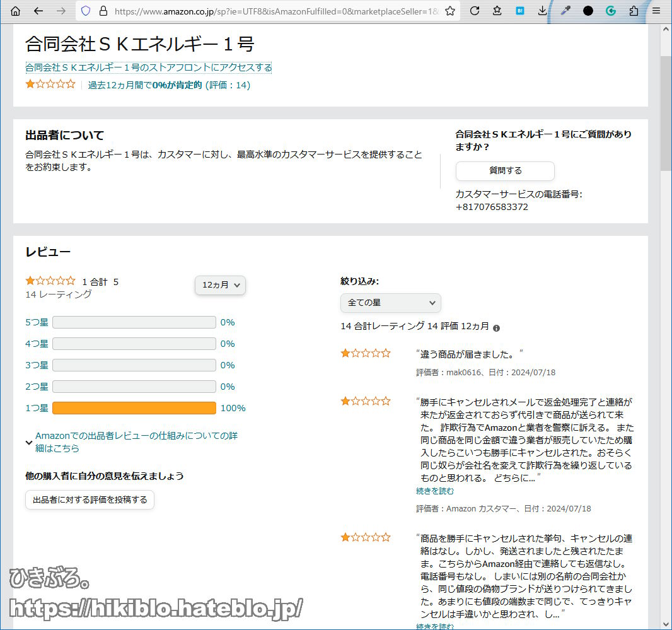Viewport: 672px width, 630px height.
Task: Open tracking protection shield in address bar
Action: pyautogui.click(x=86, y=11)
